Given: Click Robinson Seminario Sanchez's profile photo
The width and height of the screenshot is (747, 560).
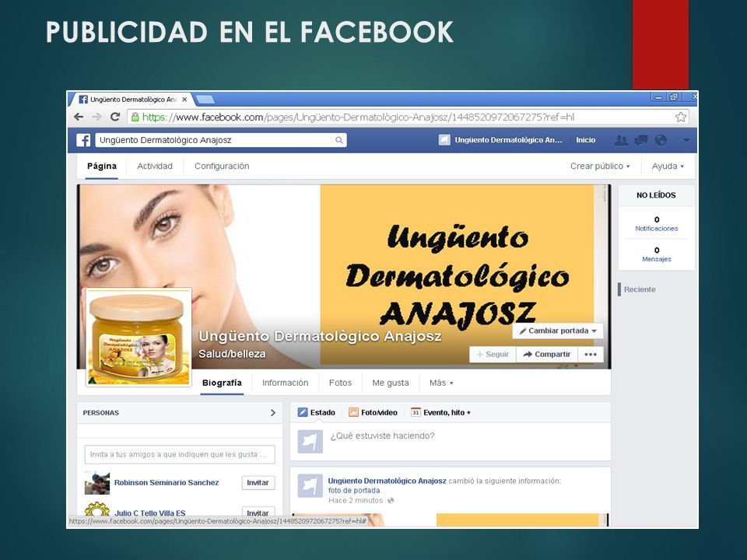Looking at the screenshot, I should pyautogui.click(x=97, y=483).
